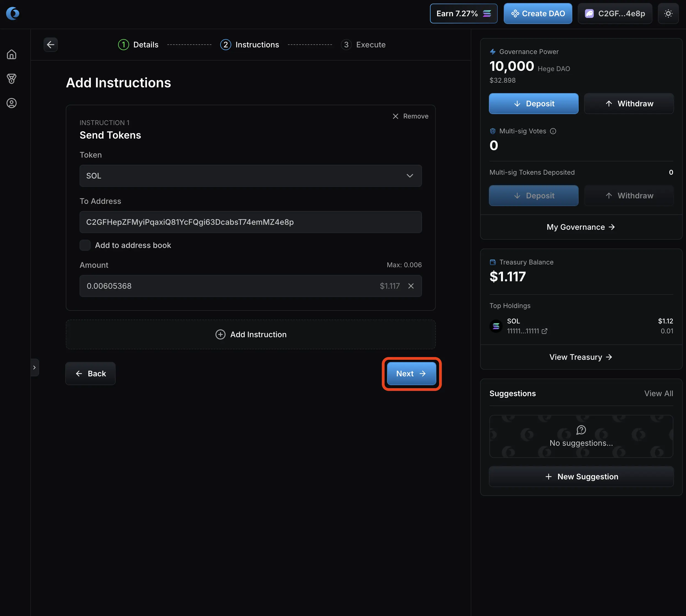Open the SOL token dropdown
This screenshot has width=686, height=616.
[251, 176]
